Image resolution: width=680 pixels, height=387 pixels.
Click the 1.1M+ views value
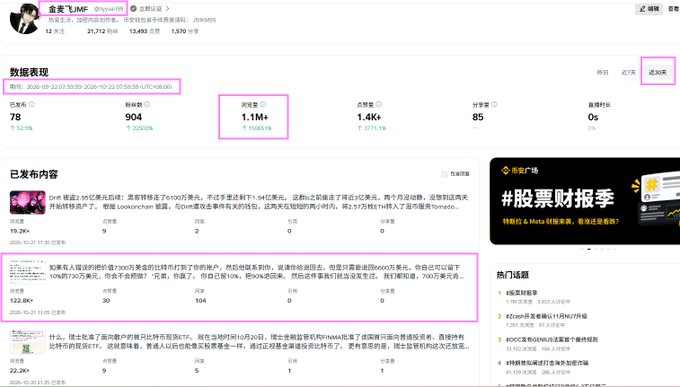255,117
